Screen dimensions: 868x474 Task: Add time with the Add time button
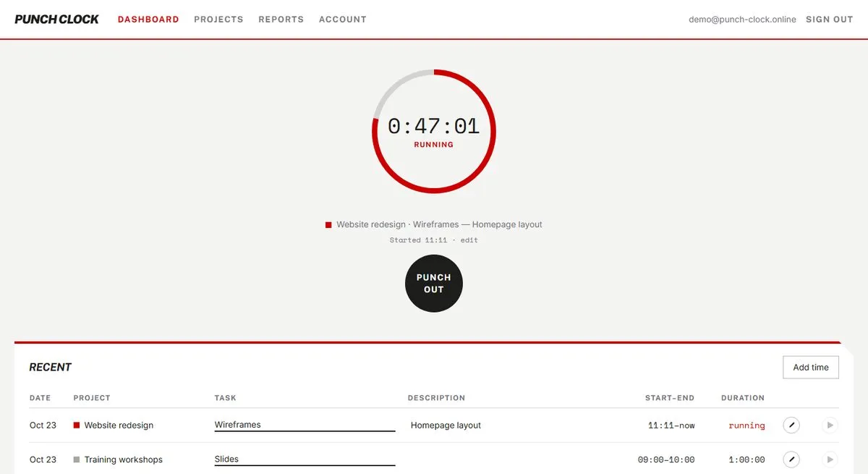point(811,368)
